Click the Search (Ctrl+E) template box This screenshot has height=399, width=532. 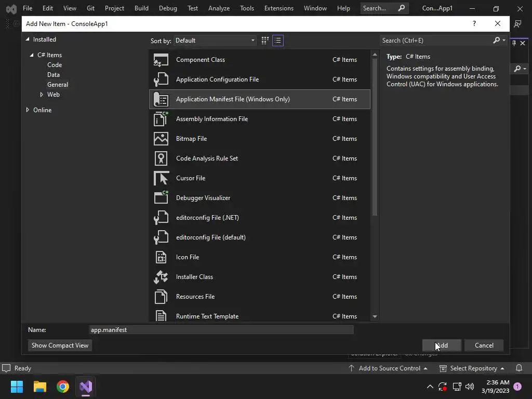click(x=436, y=41)
